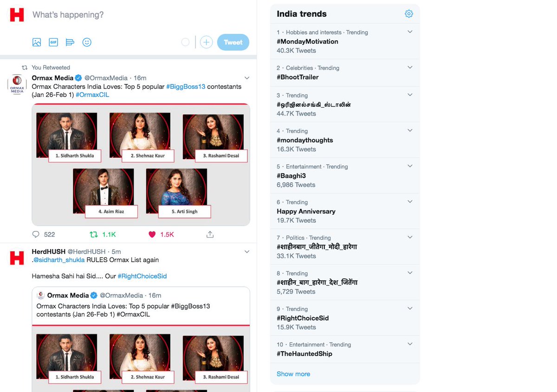This screenshot has height=392, width=557.
Task: Expand options for Happy Anniversary trend
Action: click(x=410, y=202)
